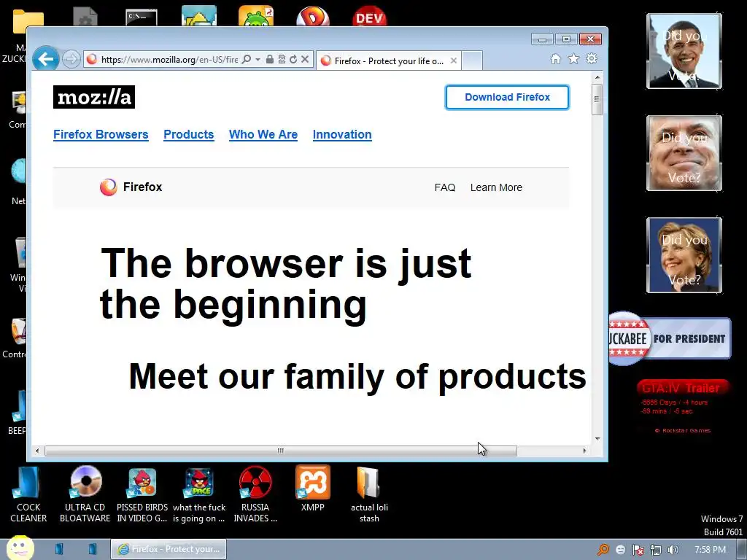
Task: Select the Angry Birds Space desktop shortcut
Action: (199, 495)
